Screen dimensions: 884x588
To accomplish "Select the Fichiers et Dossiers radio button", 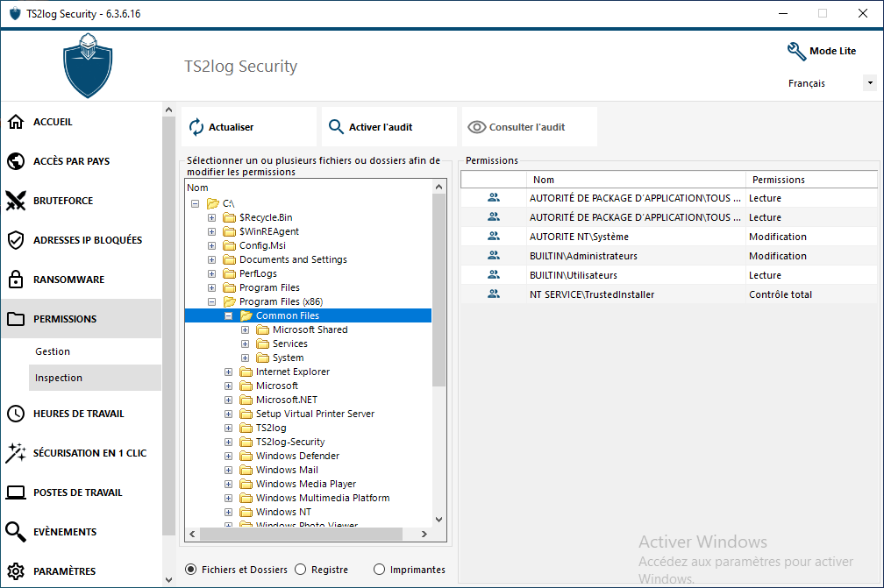I will 191,570.
